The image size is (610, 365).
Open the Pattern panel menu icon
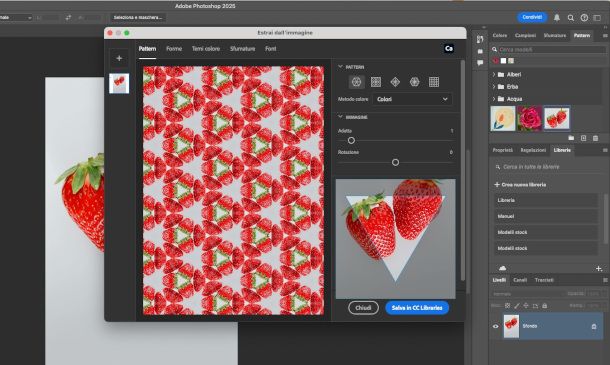tap(605, 35)
